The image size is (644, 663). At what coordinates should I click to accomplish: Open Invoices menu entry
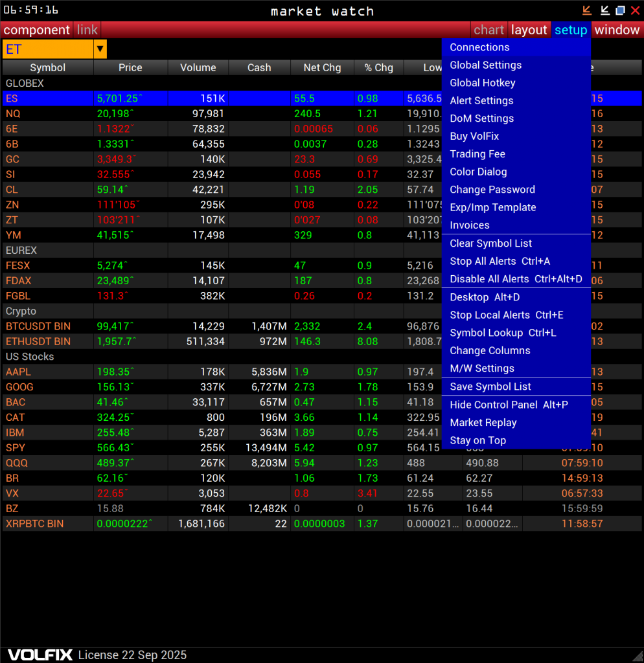click(516, 225)
